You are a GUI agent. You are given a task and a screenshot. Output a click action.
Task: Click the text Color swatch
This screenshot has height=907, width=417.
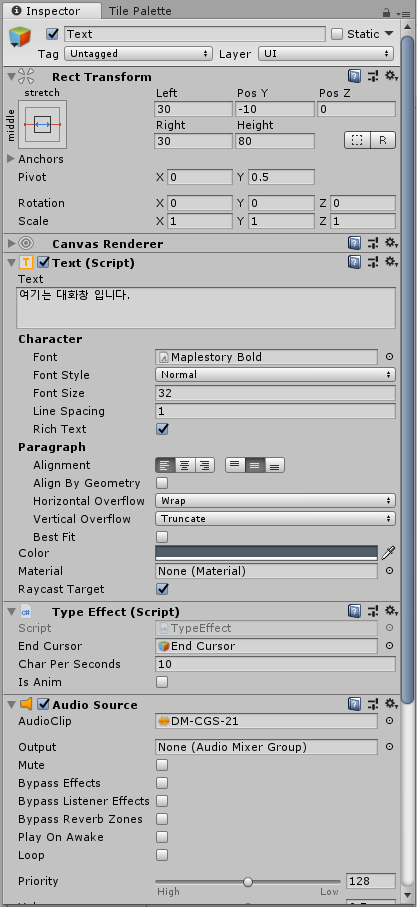267,552
